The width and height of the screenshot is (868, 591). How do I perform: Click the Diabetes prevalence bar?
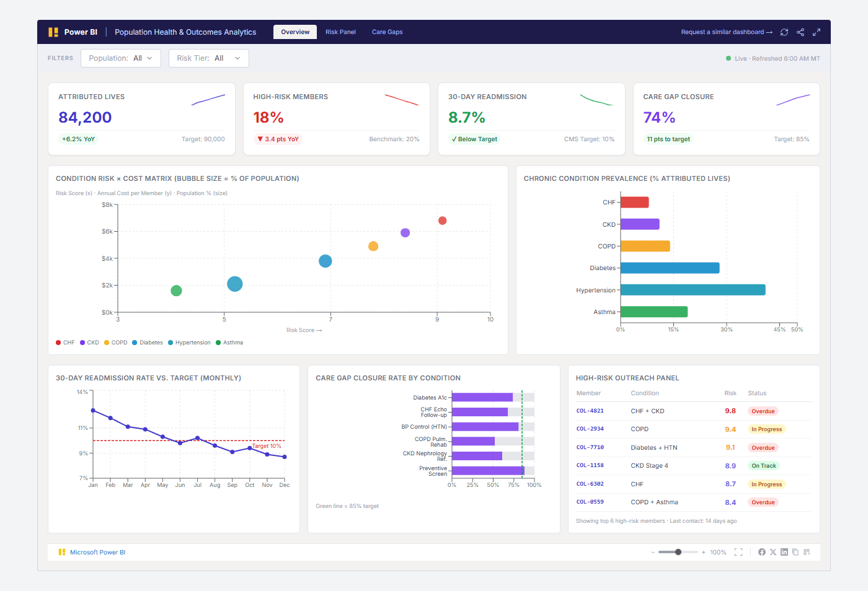[x=670, y=268]
